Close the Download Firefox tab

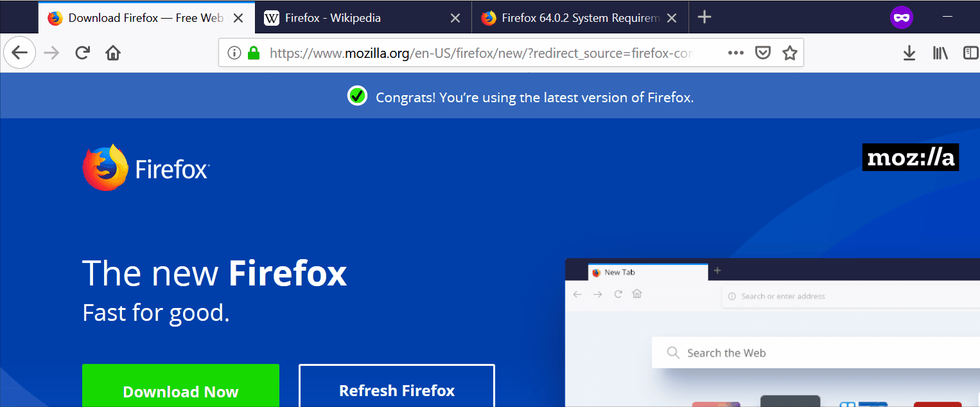[x=238, y=18]
